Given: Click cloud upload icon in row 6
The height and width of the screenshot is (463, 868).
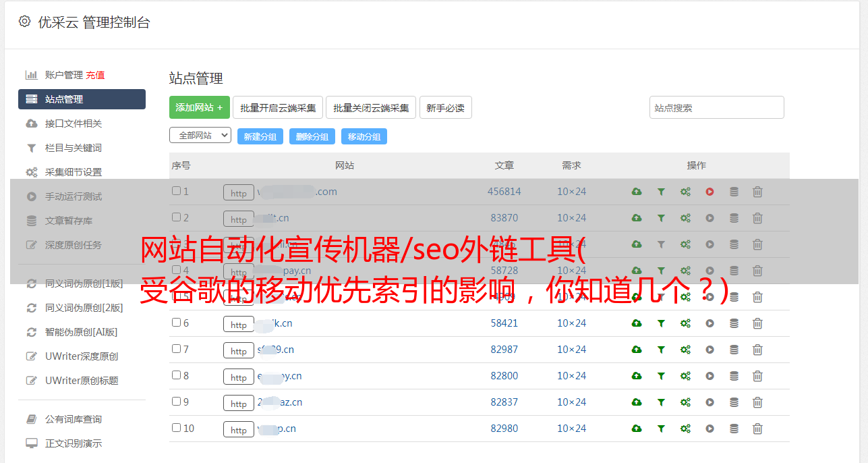Looking at the screenshot, I should [637, 323].
